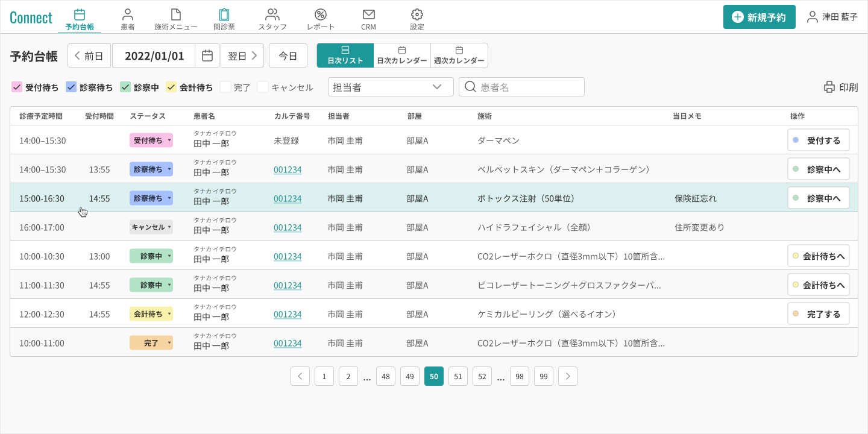Click the Connect logo
Viewport: 868px width, 434px height.
[x=31, y=17]
